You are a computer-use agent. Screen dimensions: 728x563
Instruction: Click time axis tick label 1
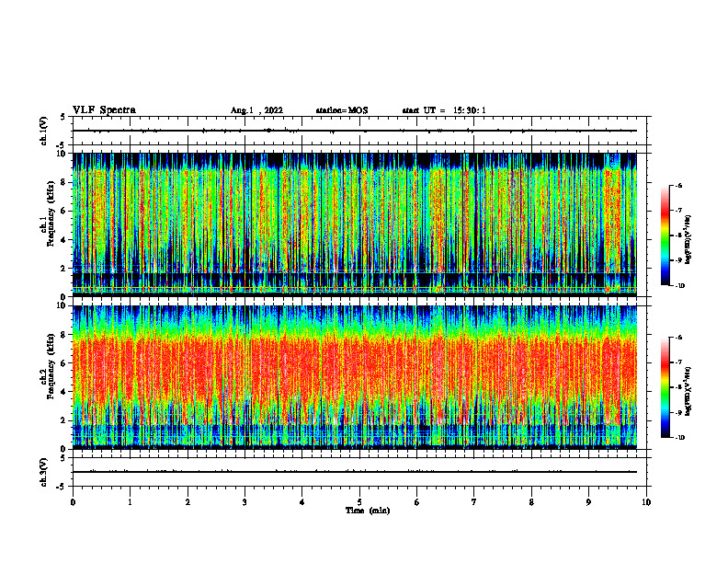click(x=130, y=502)
